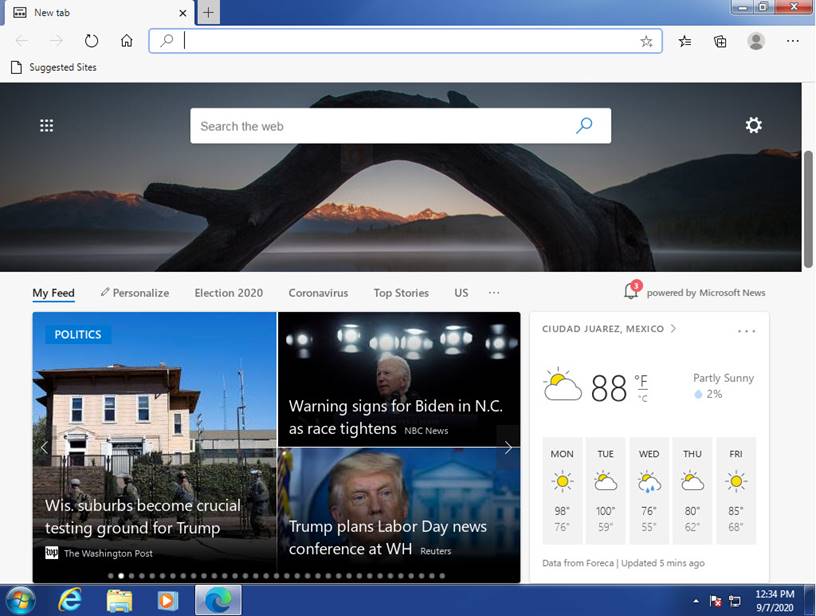
Task: Select the Election 2020 tab
Action: pos(228,293)
